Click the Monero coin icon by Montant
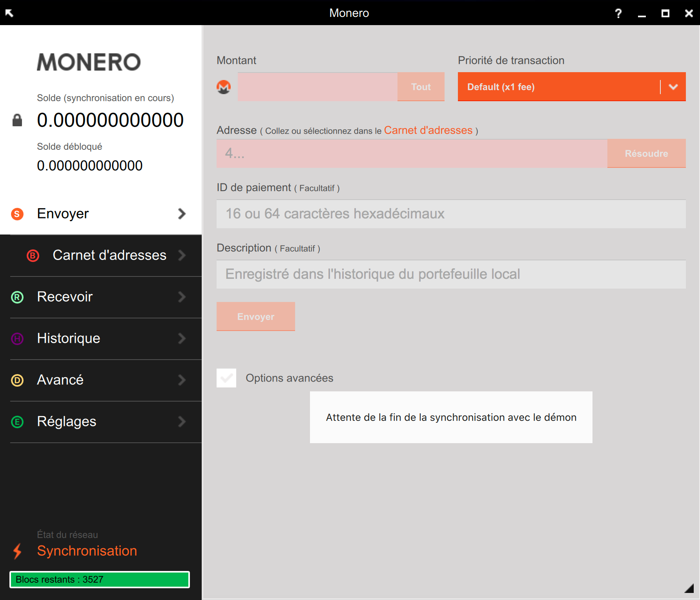700x600 pixels. tap(224, 87)
